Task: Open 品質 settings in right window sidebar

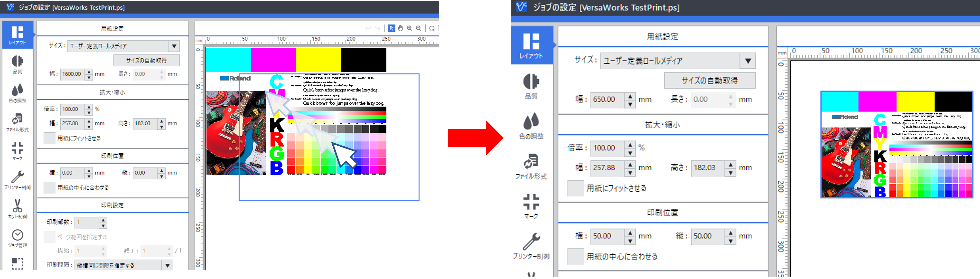Action: pyautogui.click(x=532, y=86)
